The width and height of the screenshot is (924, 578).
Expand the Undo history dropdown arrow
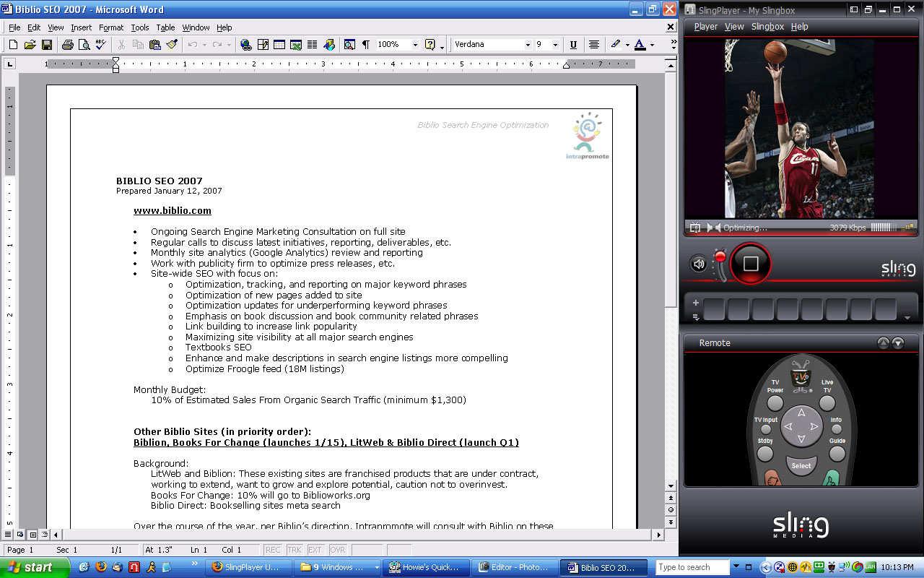204,45
